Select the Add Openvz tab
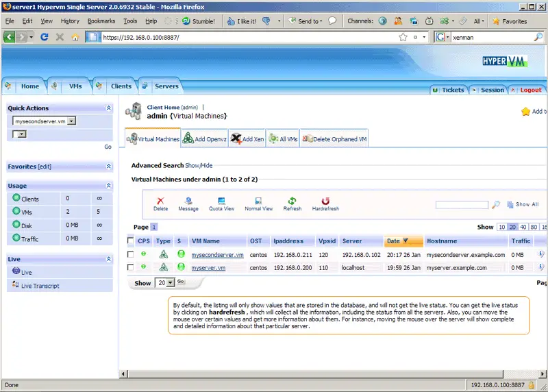This screenshot has height=392, width=548. coord(205,139)
